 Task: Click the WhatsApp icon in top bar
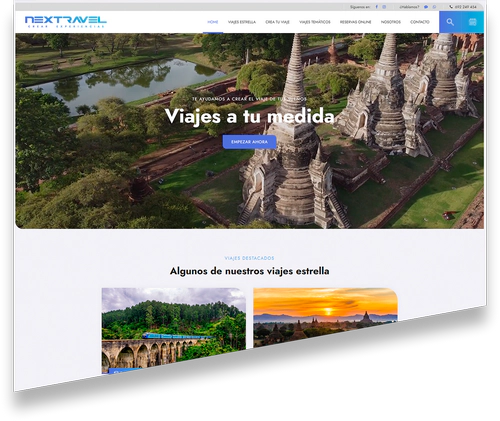[x=434, y=7]
